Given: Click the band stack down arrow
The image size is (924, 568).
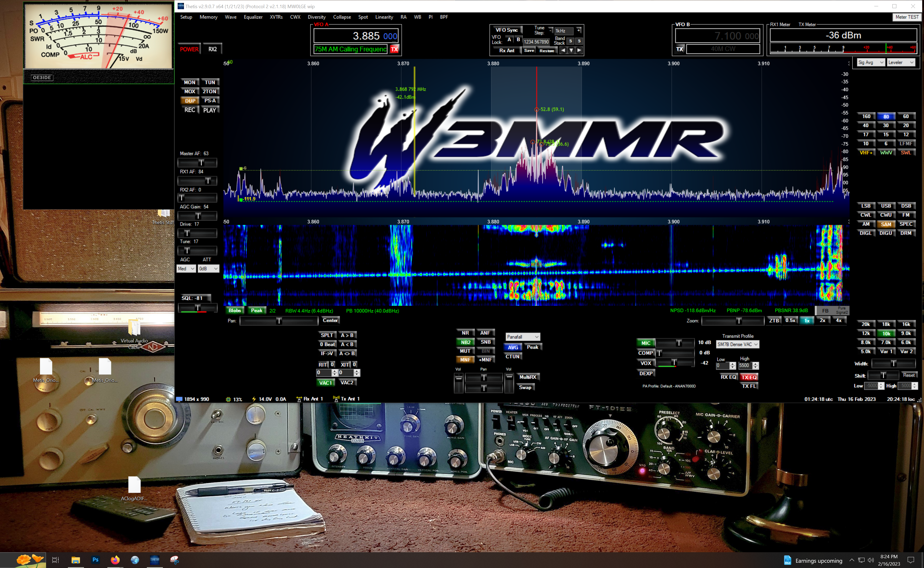Looking at the screenshot, I should pyautogui.click(x=571, y=50).
